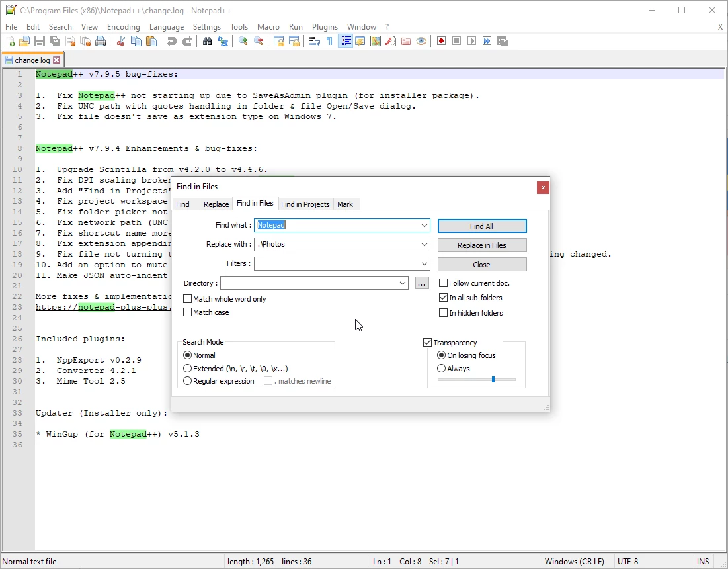Expand the Directory dropdown arrow
Image resolution: width=728 pixels, height=569 pixels.
click(403, 283)
